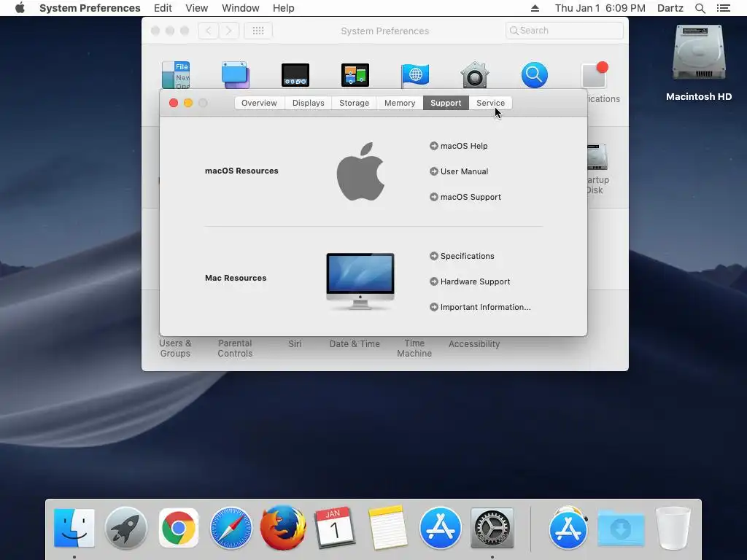Viewport: 747px width, 560px height.
Task: Switch to the Service tab
Action: (x=490, y=103)
